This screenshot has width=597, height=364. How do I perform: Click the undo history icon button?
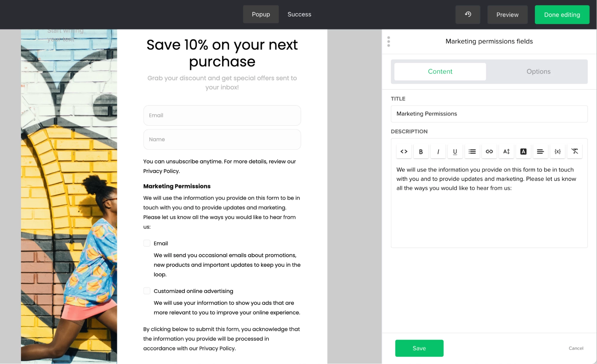pyautogui.click(x=468, y=14)
